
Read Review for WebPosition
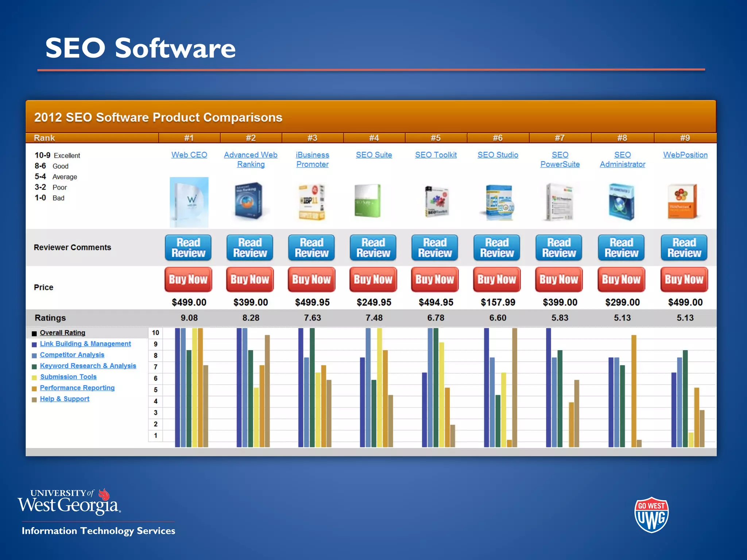click(x=684, y=248)
